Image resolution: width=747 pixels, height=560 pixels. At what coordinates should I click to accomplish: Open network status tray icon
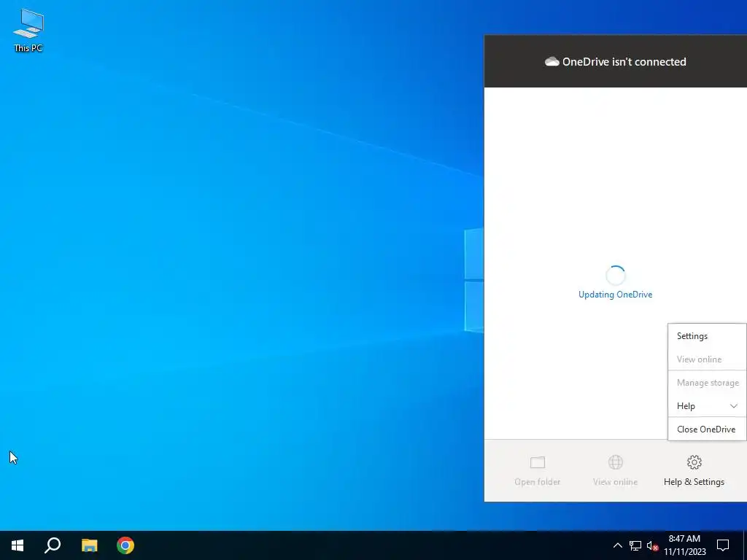(x=635, y=545)
